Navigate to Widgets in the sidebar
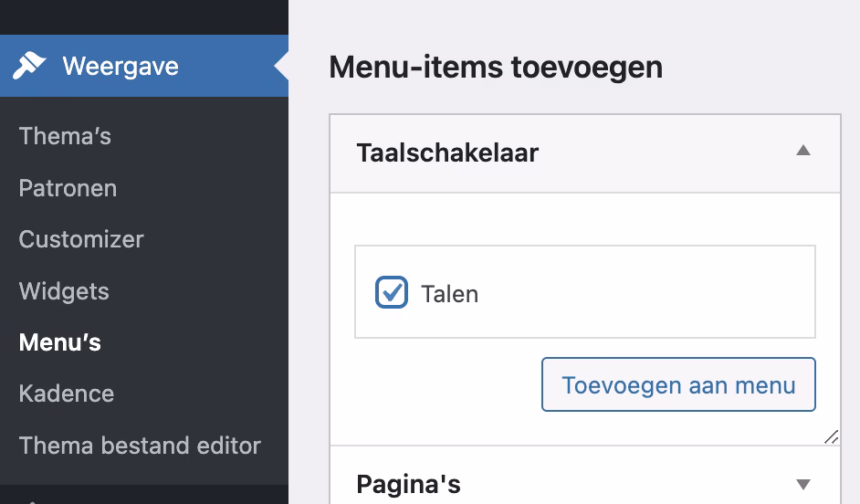Screen dimensions: 860x504 [64, 291]
